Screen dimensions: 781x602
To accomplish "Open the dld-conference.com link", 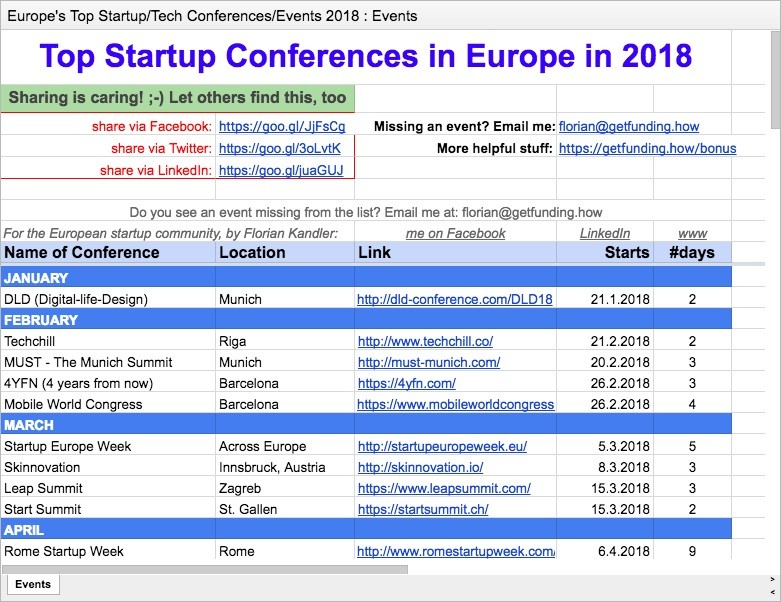I will pyautogui.click(x=455, y=299).
